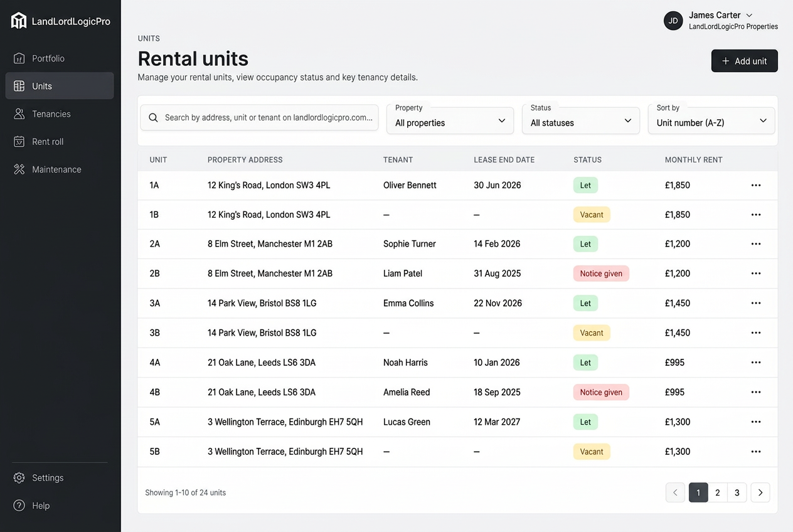Image resolution: width=793 pixels, height=532 pixels.
Task: Click tenant name Sophie Turner
Action: tap(410, 244)
